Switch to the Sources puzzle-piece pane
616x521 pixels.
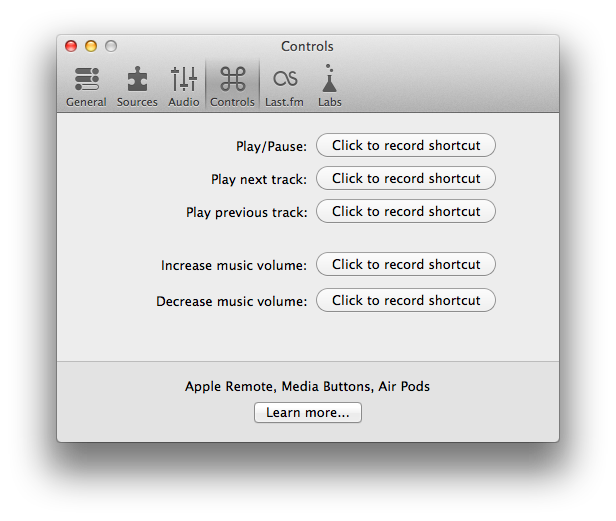[x=137, y=86]
